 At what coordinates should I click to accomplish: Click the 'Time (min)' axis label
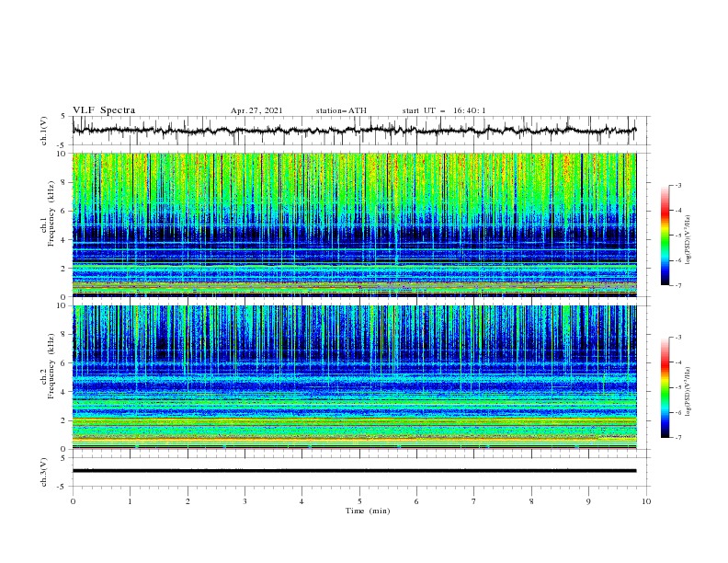pyautogui.click(x=368, y=511)
